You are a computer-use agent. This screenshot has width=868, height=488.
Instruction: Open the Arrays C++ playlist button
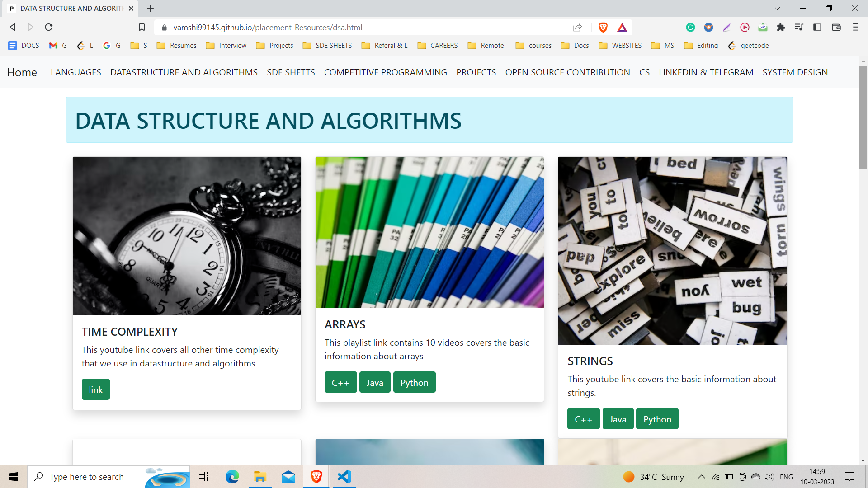[x=341, y=382]
